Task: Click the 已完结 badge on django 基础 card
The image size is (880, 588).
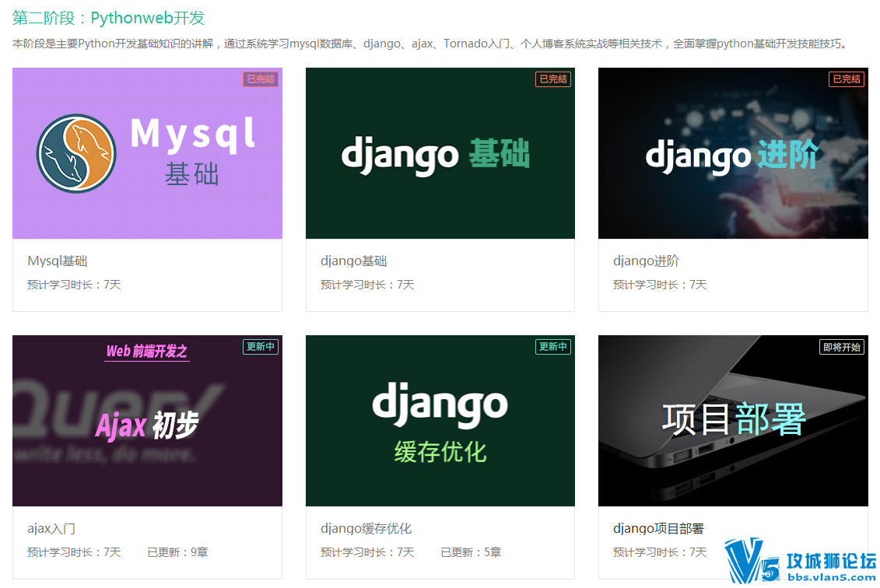Action: pyautogui.click(x=553, y=79)
